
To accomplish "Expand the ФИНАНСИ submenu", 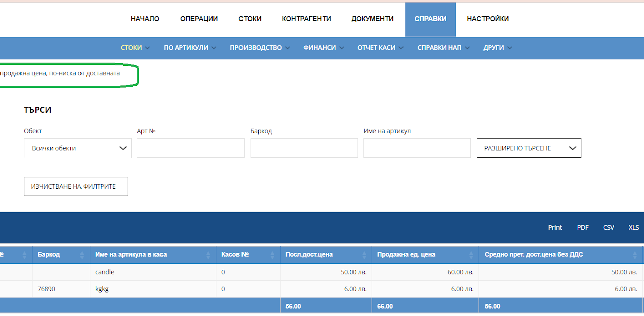I will click(324, 48).
